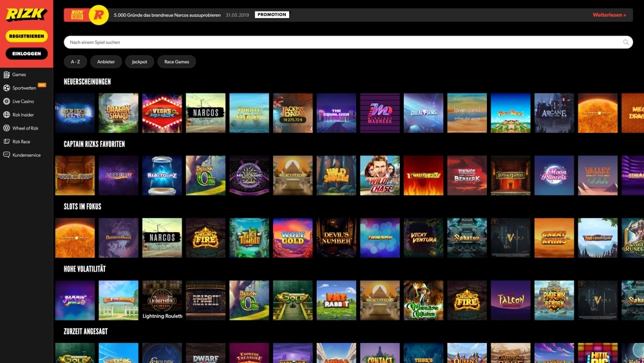Open Pirate Gold game tile

[249, 113]
